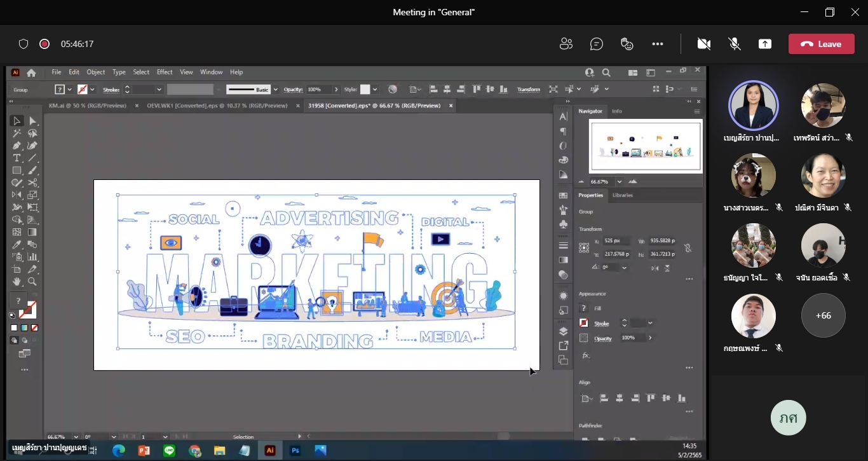Open the Paragraph panel icon in dock

point(563,132)
